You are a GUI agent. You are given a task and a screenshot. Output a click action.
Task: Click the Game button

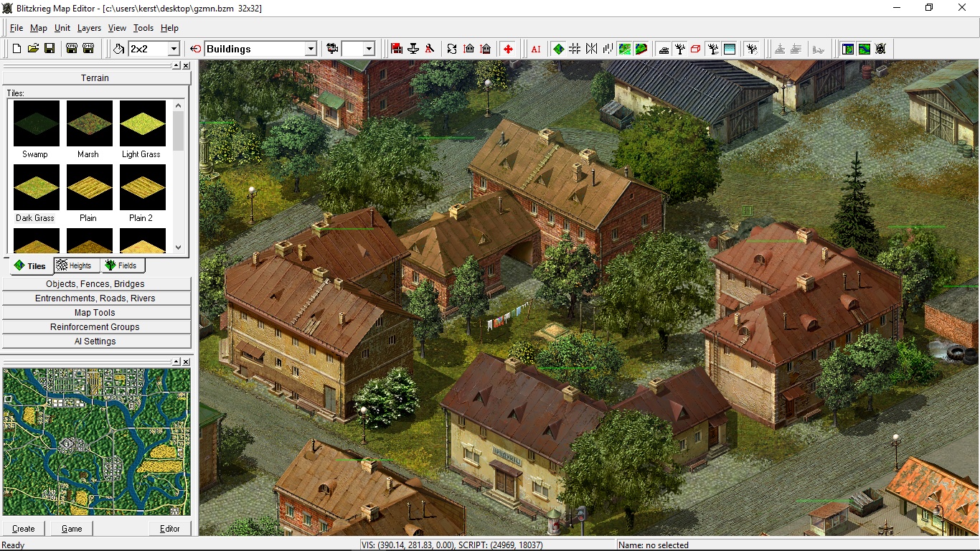tap(72, 529)
